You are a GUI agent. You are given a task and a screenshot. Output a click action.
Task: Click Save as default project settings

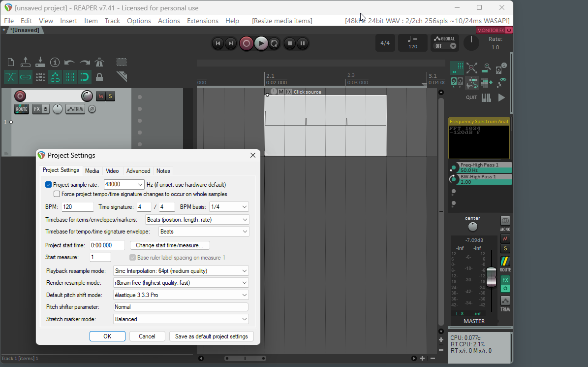[x=212, y=336]
